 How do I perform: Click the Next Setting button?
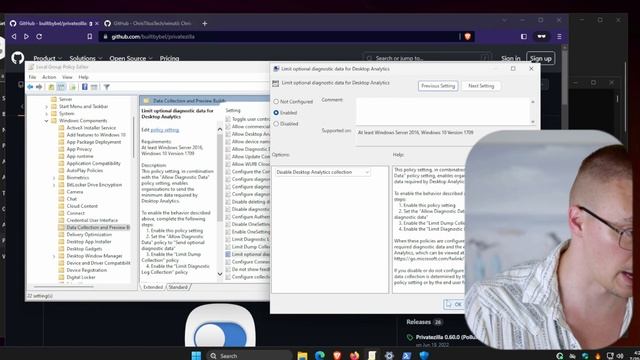click(x=481, y=86)
